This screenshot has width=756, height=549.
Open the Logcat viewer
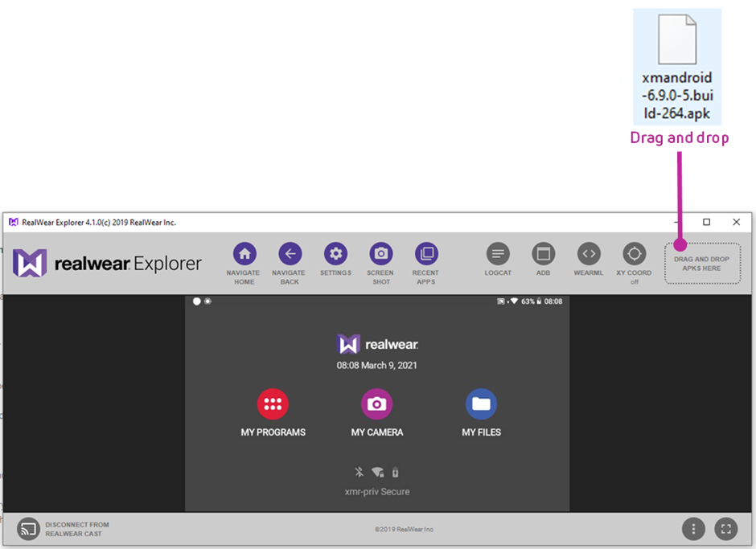pos(498,254)
